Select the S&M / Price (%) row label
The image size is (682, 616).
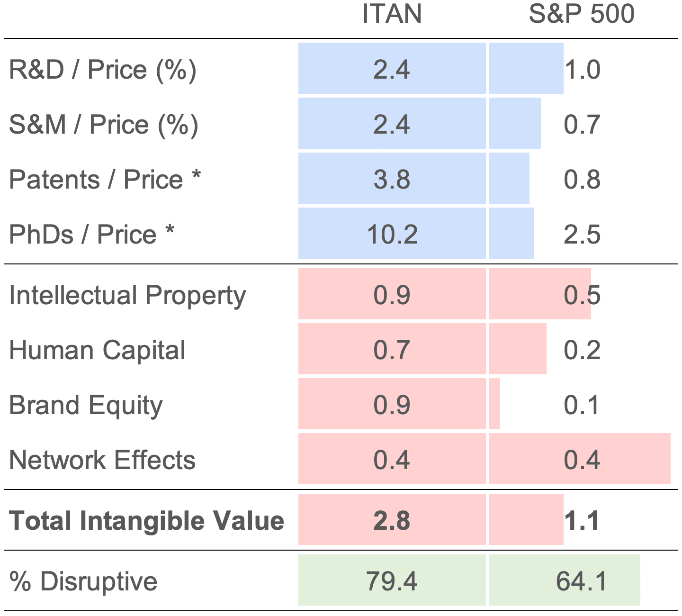point(103,125)
